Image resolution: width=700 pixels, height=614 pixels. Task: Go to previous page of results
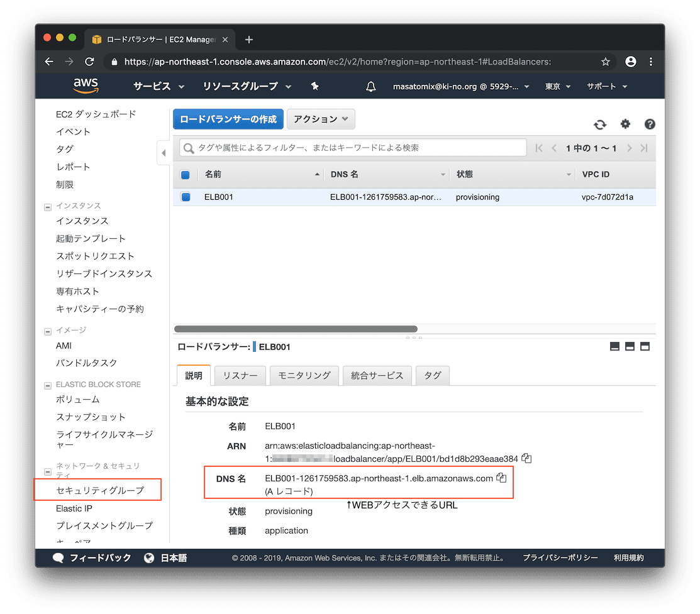pos(554,148)
